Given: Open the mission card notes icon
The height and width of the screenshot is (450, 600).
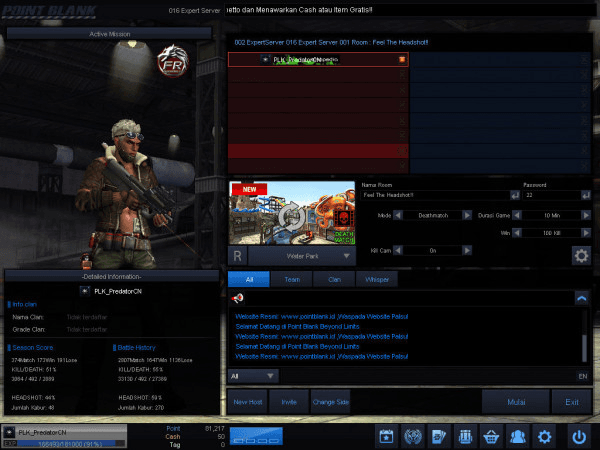Looking at the screenshot, I should coord(439,436).
